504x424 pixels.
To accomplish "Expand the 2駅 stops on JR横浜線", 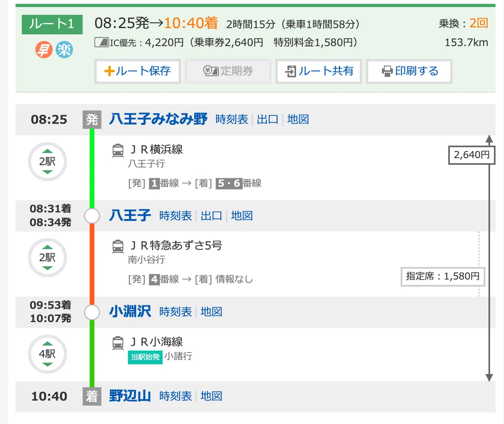I will tap(47, 162).
